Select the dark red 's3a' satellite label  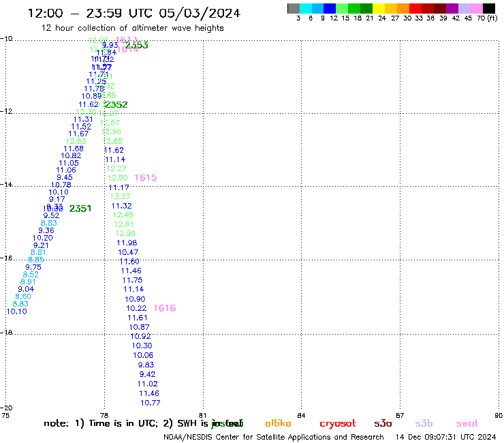383,423
